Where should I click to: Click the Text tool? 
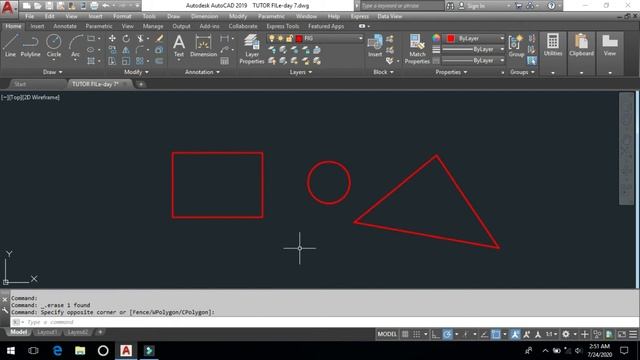coord(179,45)
